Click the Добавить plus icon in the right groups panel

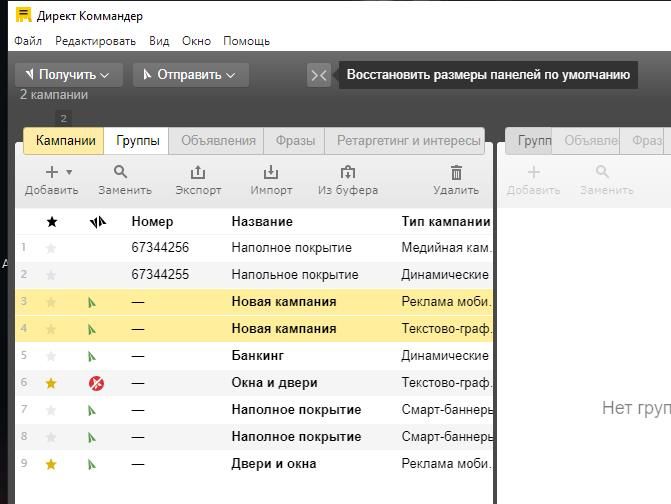coord(534,172)
